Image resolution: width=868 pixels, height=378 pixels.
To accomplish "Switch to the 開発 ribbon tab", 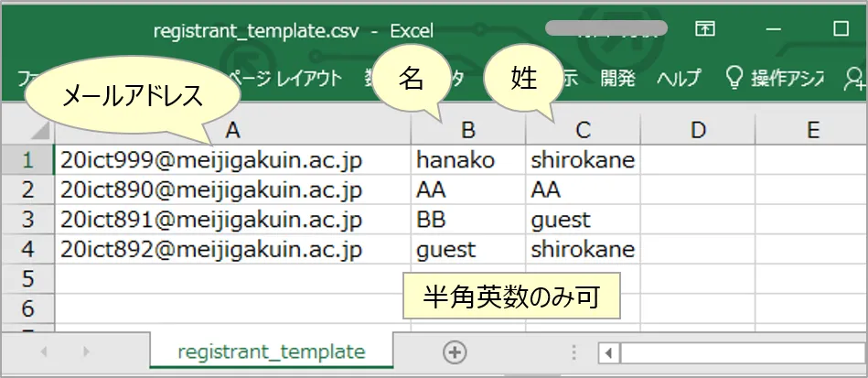I will (618, 78).
